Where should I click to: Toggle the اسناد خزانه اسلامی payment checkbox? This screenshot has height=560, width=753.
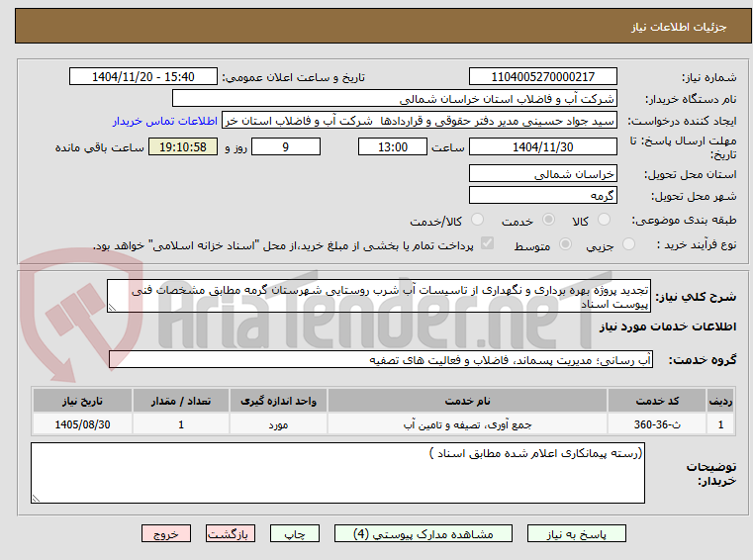[x=488, y=243]
